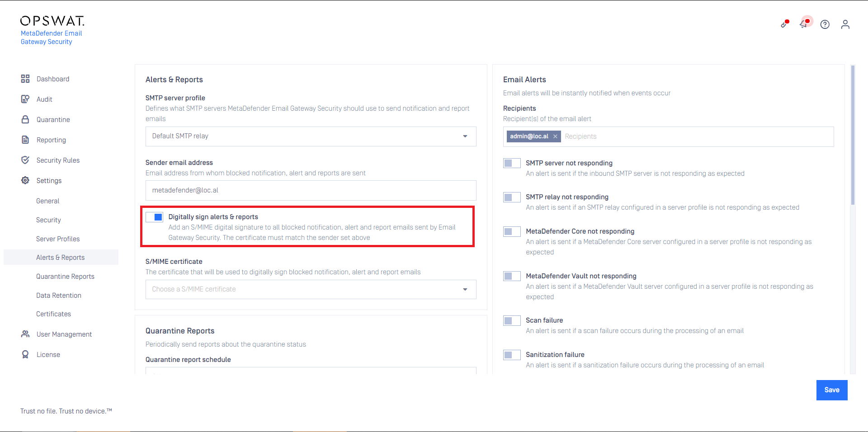Select Alerts & Reports submenu item

click(x=61, y=257)
